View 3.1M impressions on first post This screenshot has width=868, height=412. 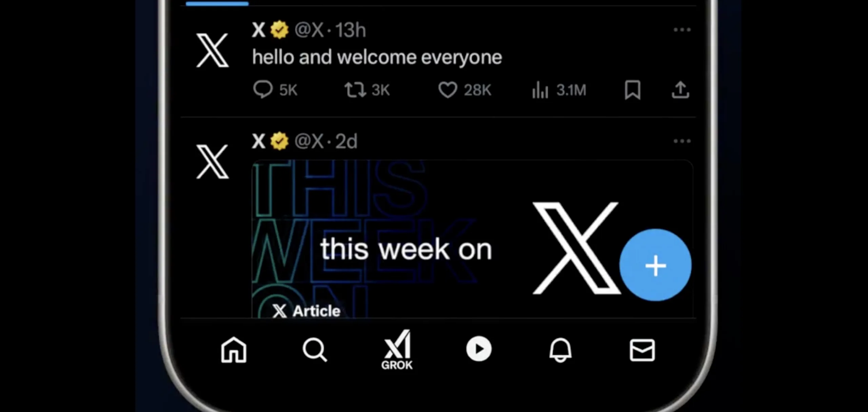click(559, 90)
